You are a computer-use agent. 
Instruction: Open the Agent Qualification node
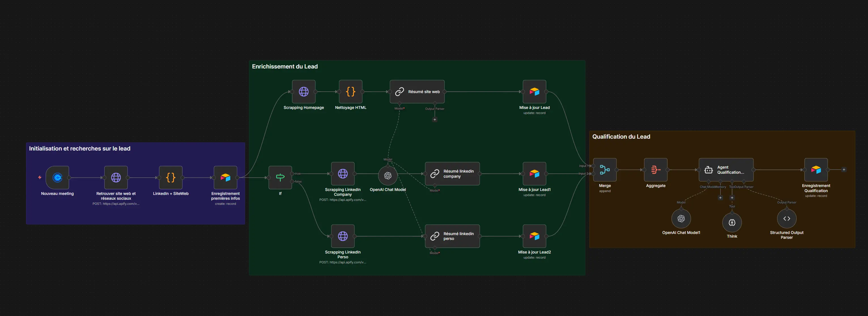[726, 170]
